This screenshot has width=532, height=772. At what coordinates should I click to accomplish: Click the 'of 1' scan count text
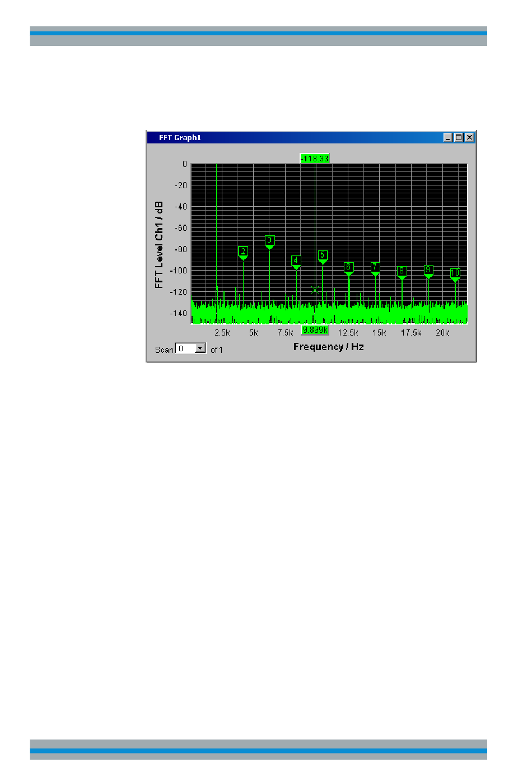[217, 350]
